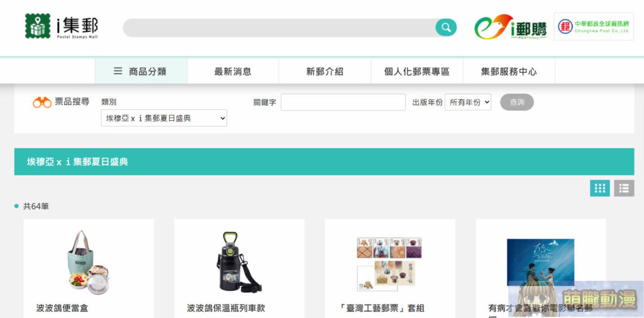The width and height of the screenshot is (644, 318).
Task: Open the 波波鴿便當盒 product thumbnail
Action: coord(89,260)
